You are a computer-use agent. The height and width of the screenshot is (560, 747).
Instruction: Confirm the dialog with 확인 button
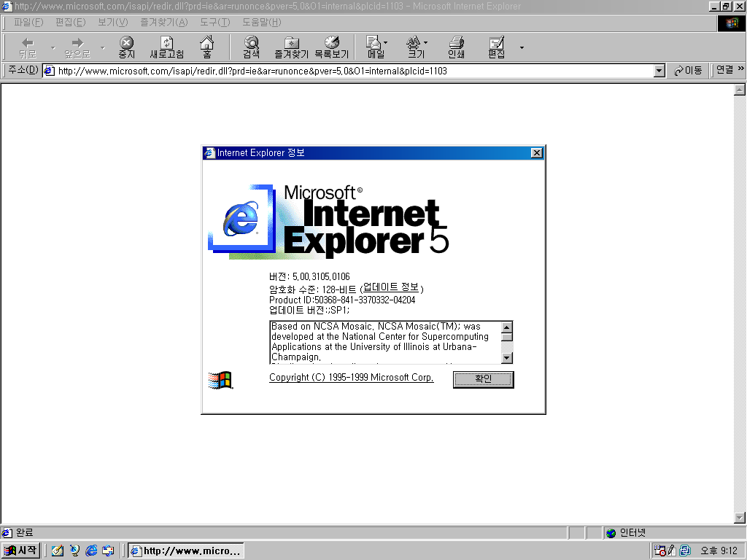pyautogui.click(x=483, y=379)
